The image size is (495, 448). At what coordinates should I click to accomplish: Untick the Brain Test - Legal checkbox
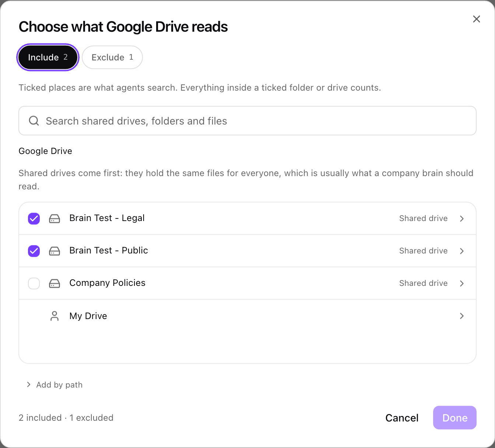point(34,218)
